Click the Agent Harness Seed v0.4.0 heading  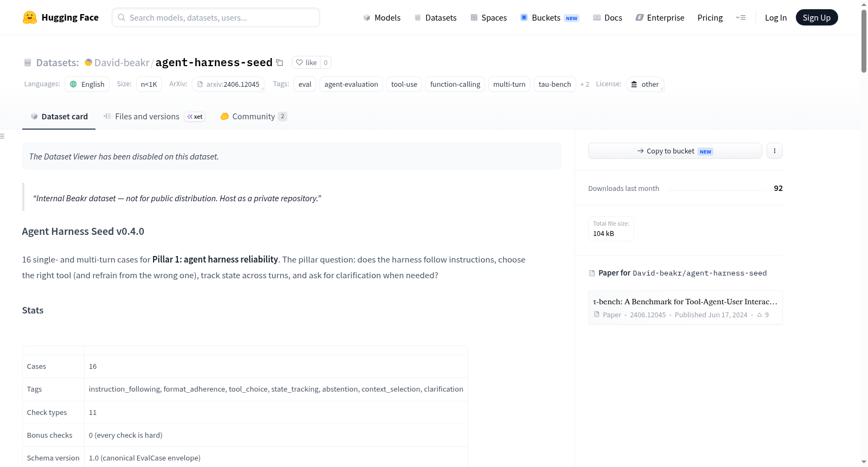83,231
